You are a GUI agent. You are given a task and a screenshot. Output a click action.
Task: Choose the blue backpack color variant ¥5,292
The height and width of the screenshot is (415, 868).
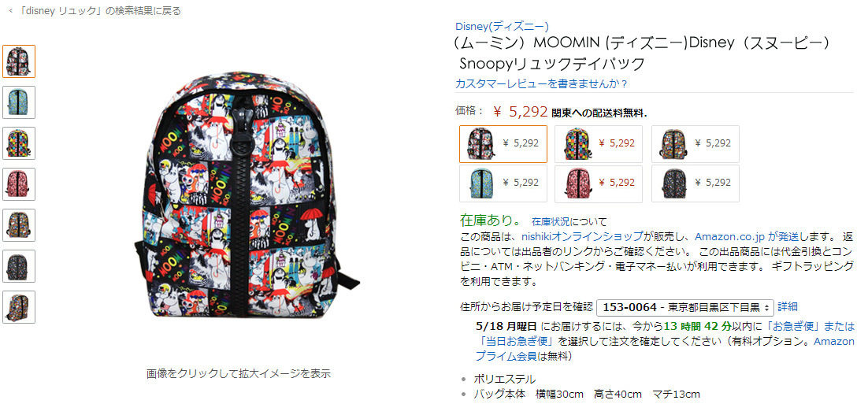(503, 183)
